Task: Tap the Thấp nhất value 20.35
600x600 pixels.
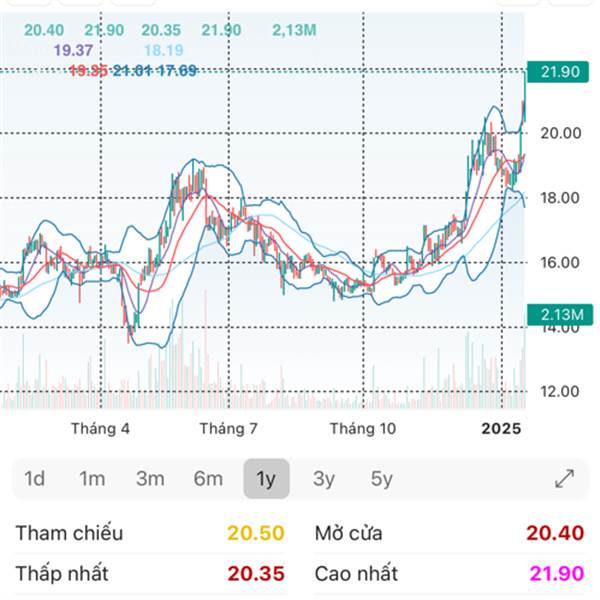Action: (256, 574)
